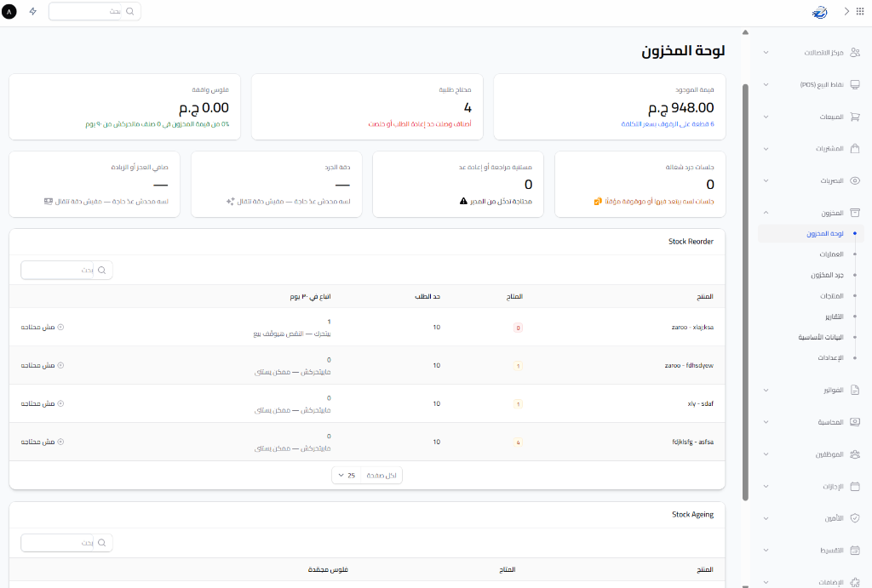872x588 pixels.
Task: Click inside the Stock Reorder search field
Action: click(57, 270)
